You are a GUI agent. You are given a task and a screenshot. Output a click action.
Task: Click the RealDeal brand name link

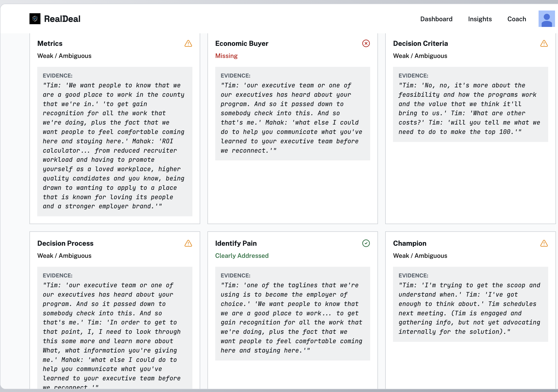click(62, 19)
